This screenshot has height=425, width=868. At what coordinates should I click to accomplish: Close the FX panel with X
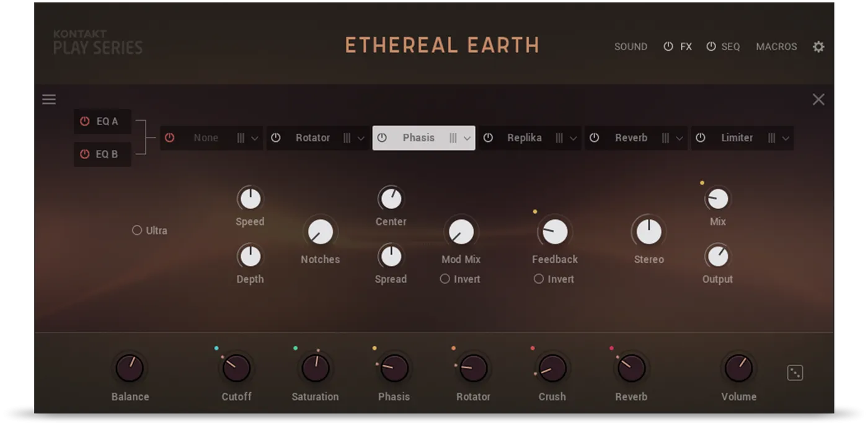pos(818,99)
